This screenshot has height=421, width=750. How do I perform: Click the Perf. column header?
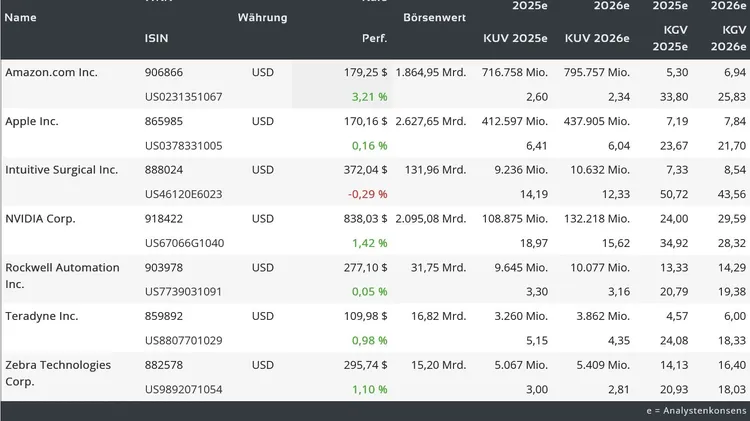tap(375, 38)
